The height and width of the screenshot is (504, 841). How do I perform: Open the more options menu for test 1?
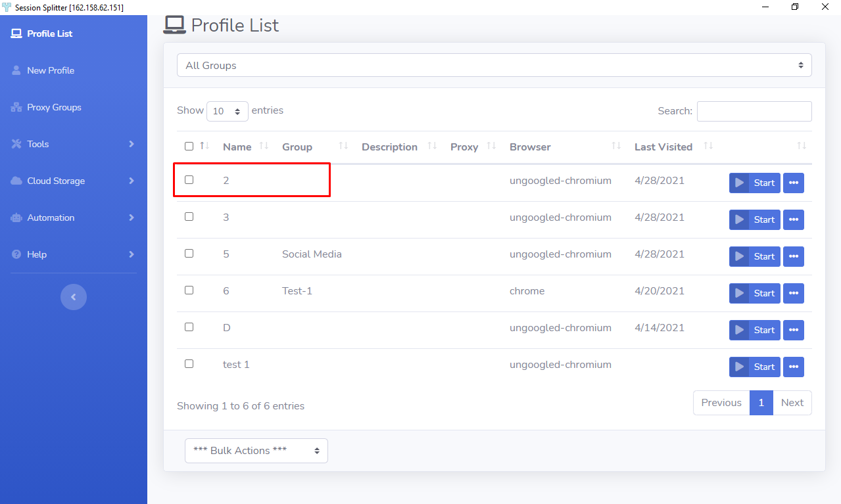click(794, 367)
